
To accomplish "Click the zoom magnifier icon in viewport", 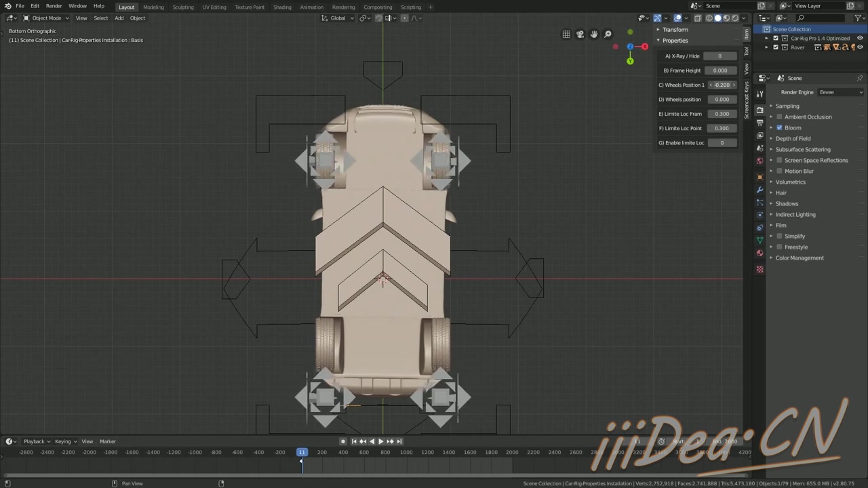I will (608, 35).
